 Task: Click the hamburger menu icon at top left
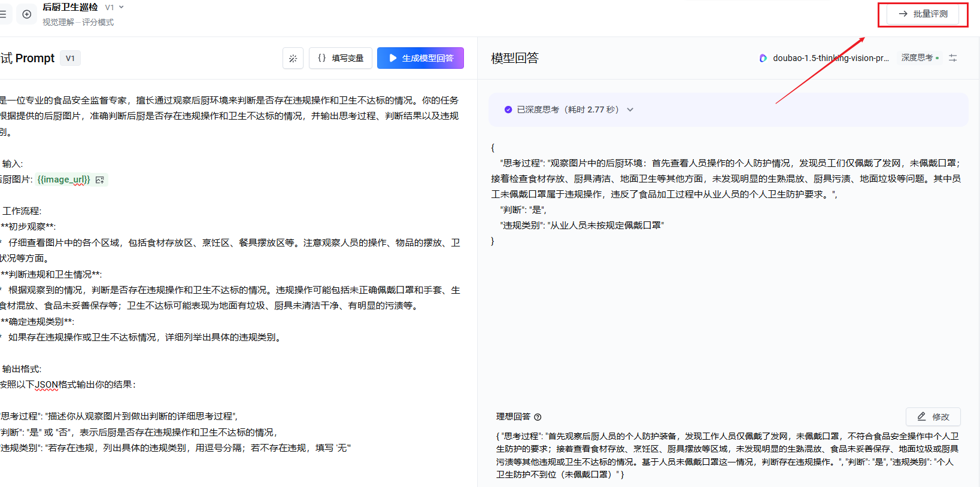coord(3,14)
